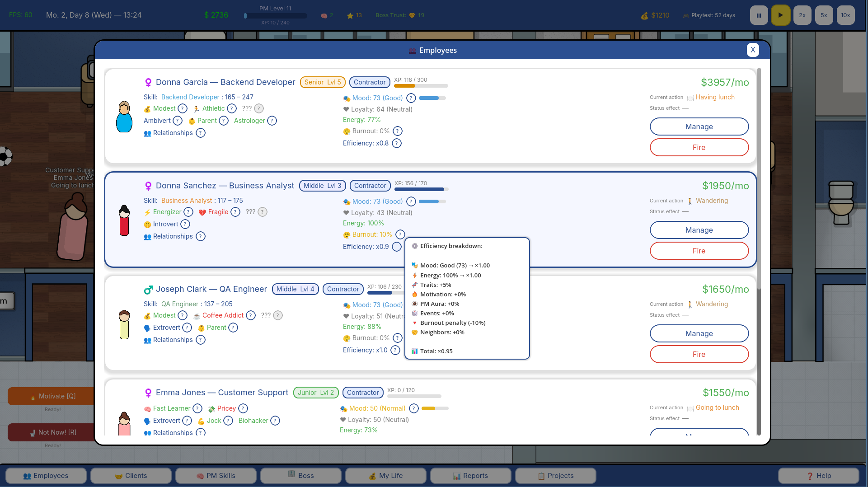
Task: Open Joseph Clark's Extrovert trait help
Action: (x=187, y=328)
